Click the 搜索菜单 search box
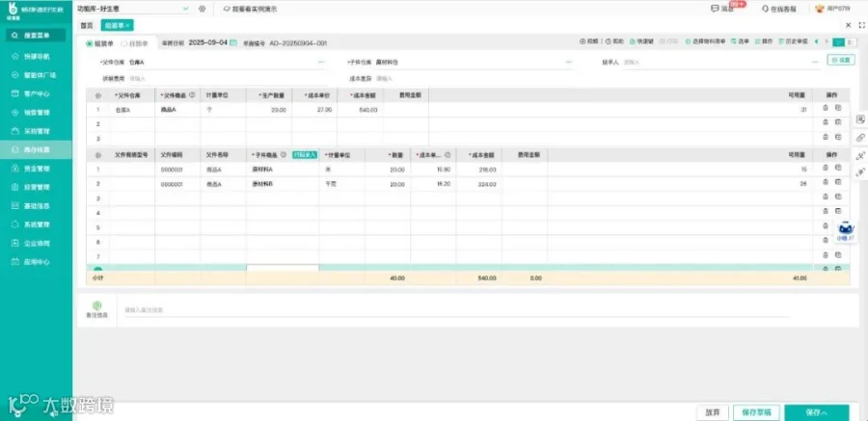This screenshot has height=421, width=868. tap(36, 36)
